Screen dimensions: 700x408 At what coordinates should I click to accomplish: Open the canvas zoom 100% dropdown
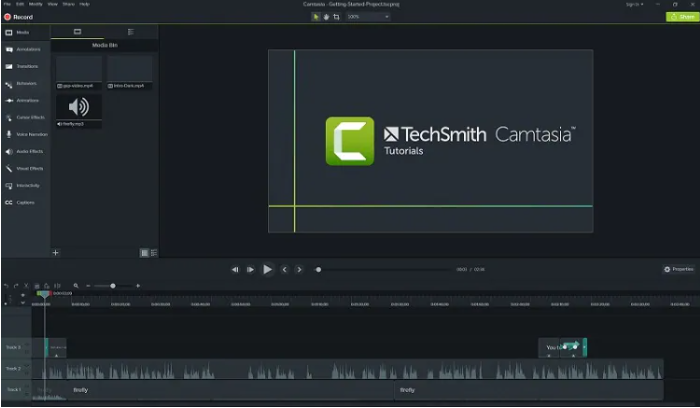(x=368, y=17)
